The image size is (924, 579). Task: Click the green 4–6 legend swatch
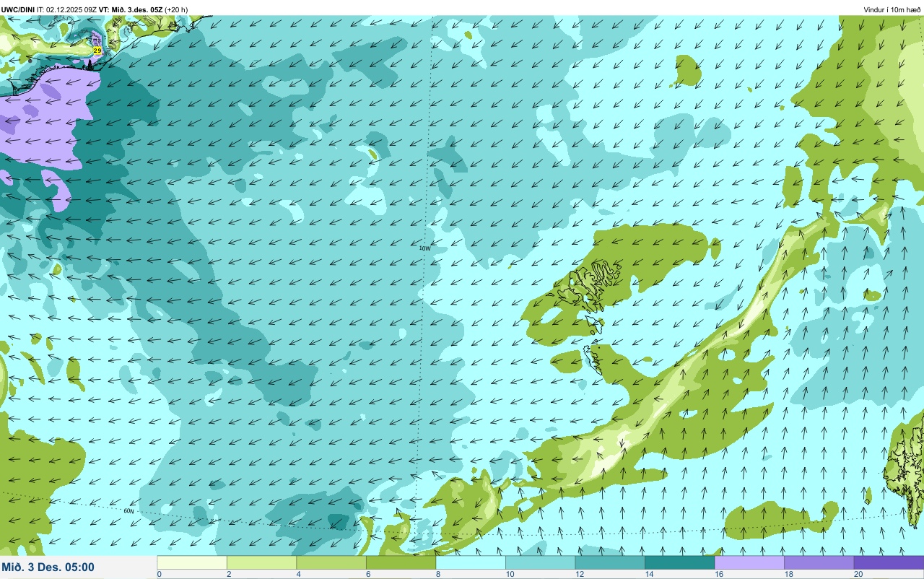[331, 562]
